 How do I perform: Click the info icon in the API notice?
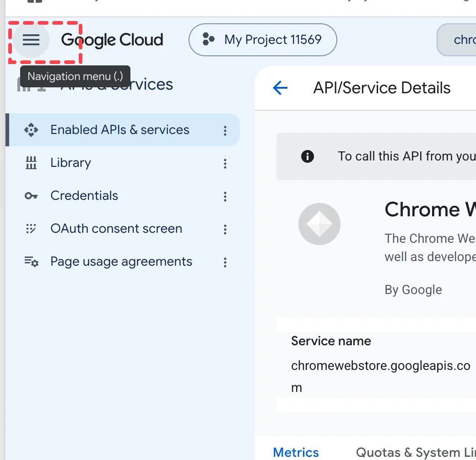click(308, 156)
